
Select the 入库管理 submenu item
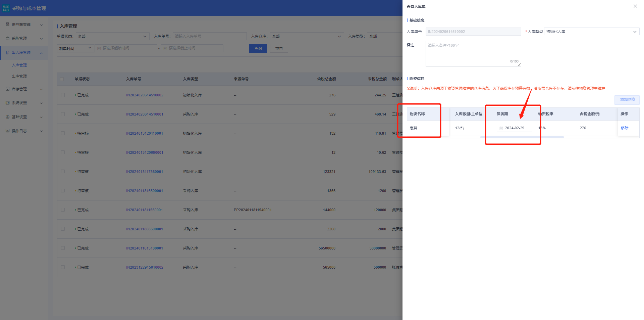(19, 65)
